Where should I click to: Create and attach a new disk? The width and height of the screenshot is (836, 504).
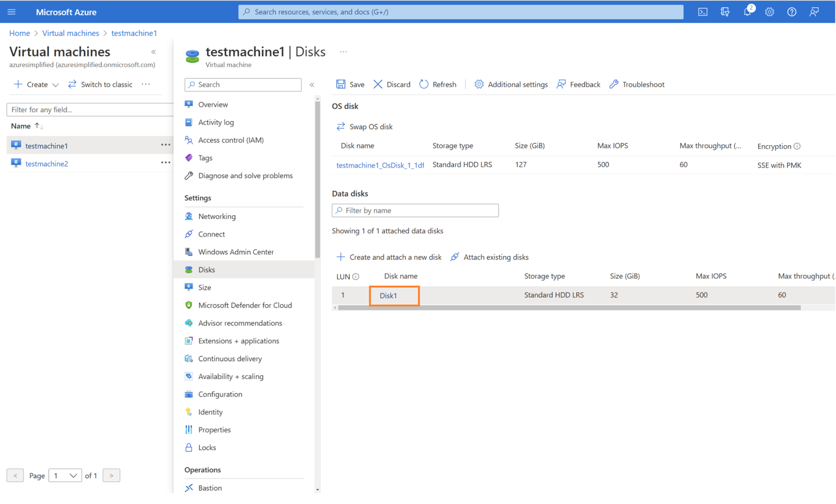[389, 257]
